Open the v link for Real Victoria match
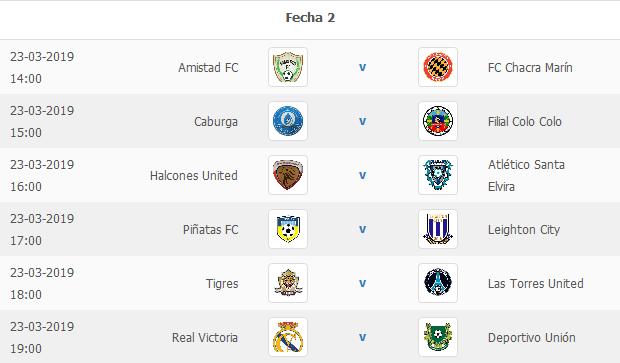This screenshot has width=620, height=363. 362,338
